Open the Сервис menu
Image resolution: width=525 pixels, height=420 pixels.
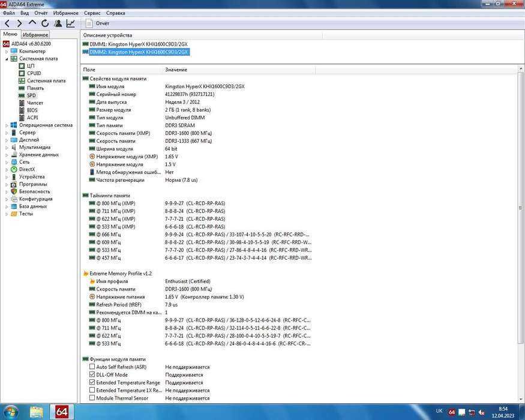tap(92, 13)
